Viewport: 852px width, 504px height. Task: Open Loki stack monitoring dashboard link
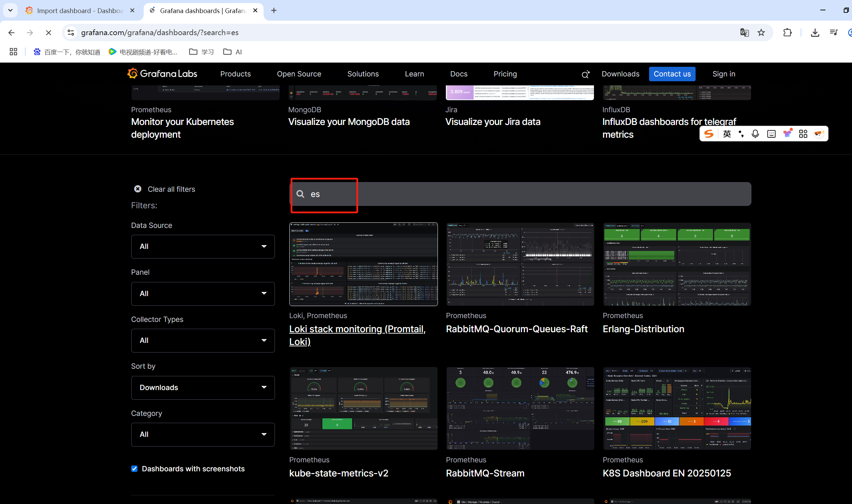click(358, 335)
